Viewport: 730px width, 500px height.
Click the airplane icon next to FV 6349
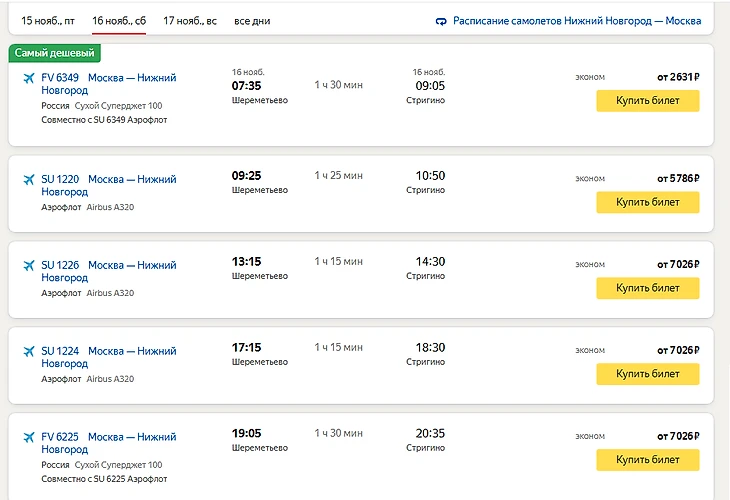[29, 77]
